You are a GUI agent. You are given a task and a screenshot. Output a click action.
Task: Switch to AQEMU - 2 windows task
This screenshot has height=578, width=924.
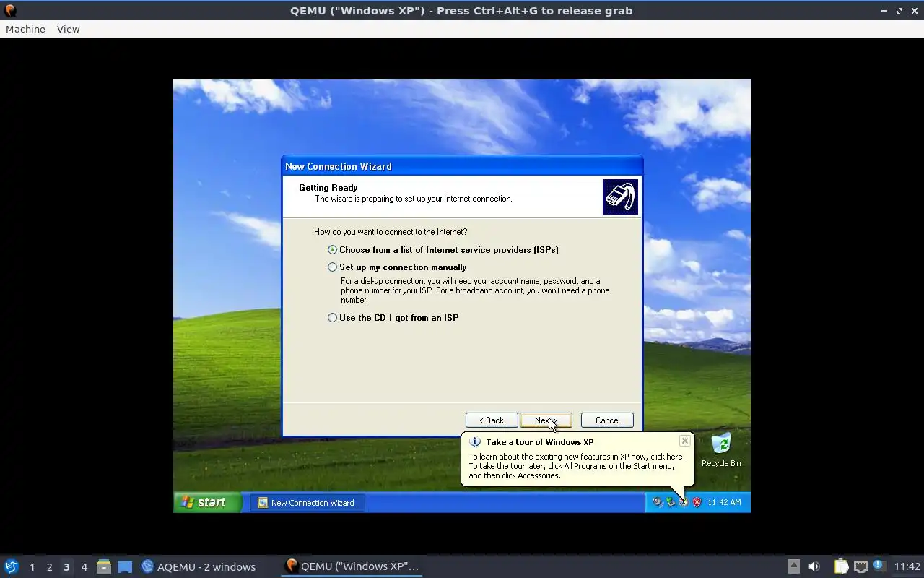(x=199, y=566)
